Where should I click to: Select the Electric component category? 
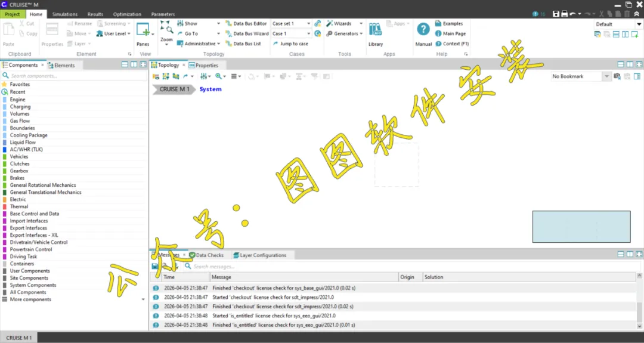tap(18, 199)
